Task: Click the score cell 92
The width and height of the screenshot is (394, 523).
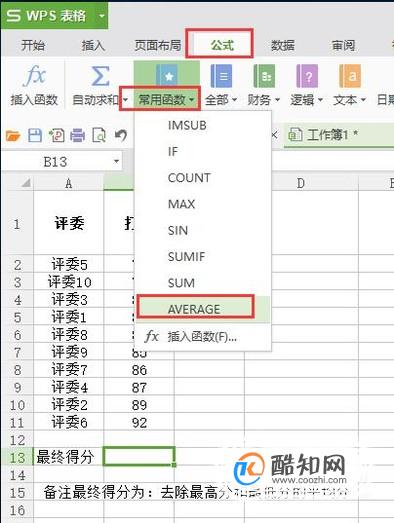Action: [x=139, y=422]
